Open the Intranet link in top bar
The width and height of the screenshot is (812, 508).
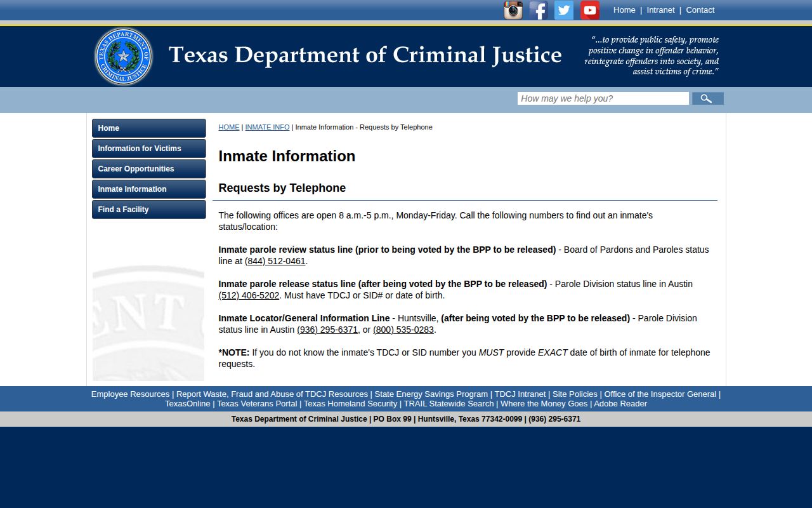click(660, 10)
